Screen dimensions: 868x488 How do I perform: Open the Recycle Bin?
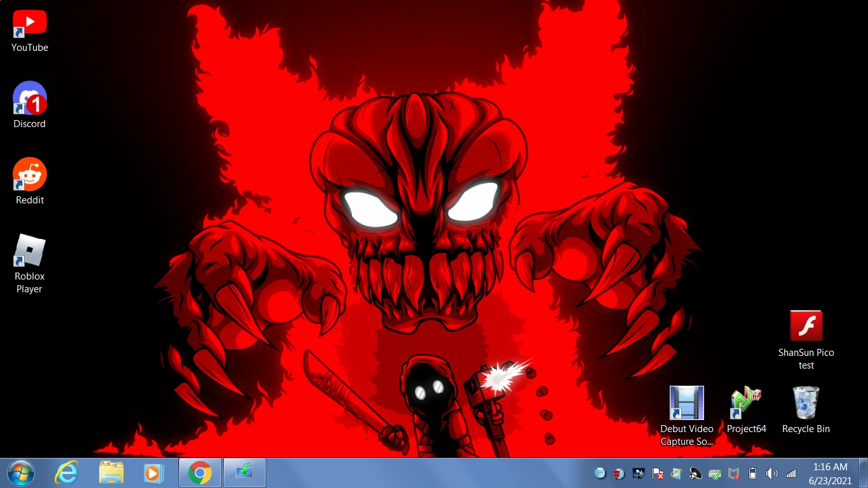tap(805, 403)
